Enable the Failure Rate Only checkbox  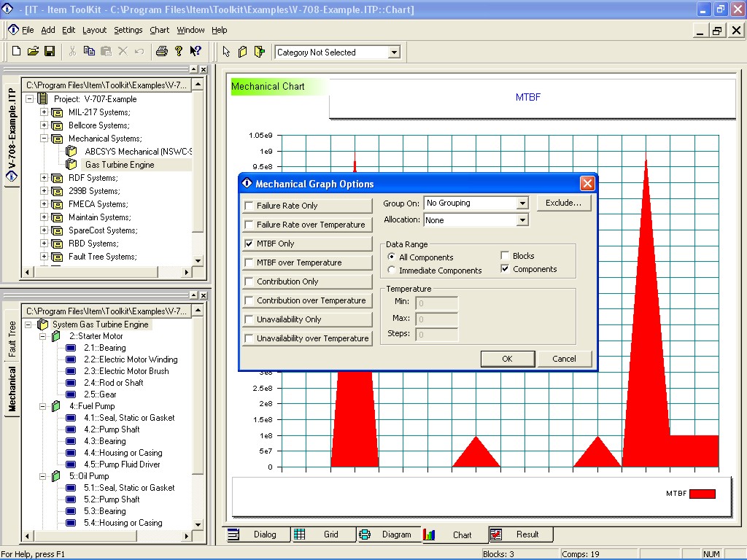[249, 206]
